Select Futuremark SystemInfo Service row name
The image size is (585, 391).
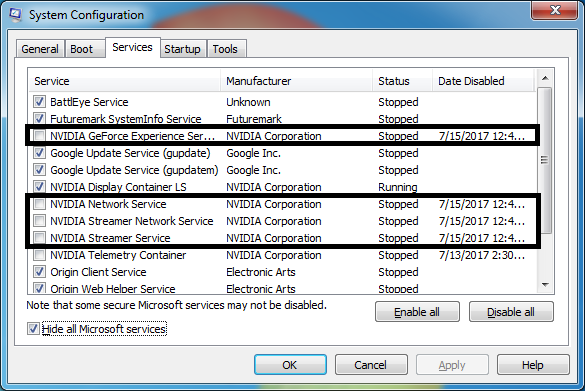coord(126,119)
